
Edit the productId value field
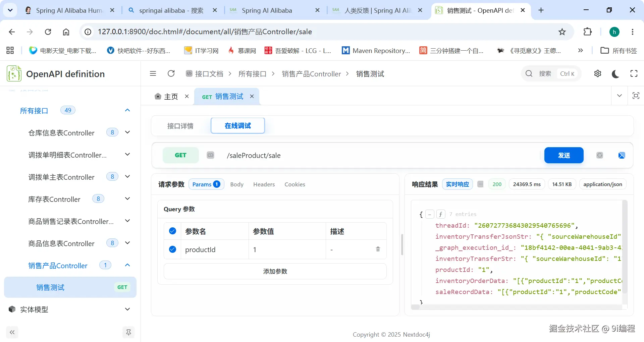(x=287, y=249)
